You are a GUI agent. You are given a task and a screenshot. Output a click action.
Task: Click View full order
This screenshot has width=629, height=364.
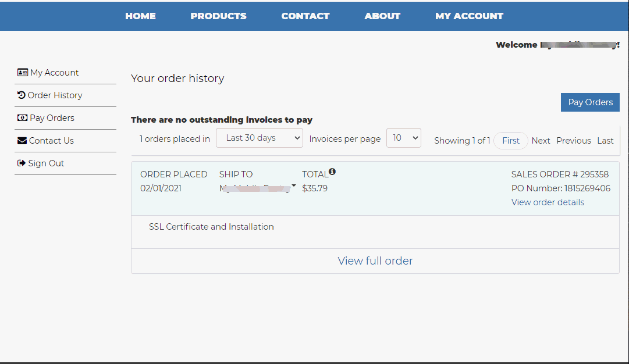click(x=375, y=261)
